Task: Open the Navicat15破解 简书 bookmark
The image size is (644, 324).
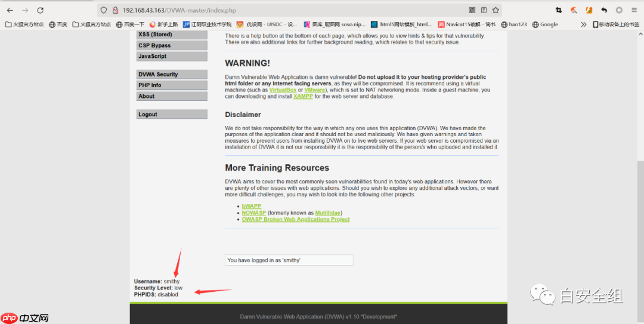Action: point(466,24)
